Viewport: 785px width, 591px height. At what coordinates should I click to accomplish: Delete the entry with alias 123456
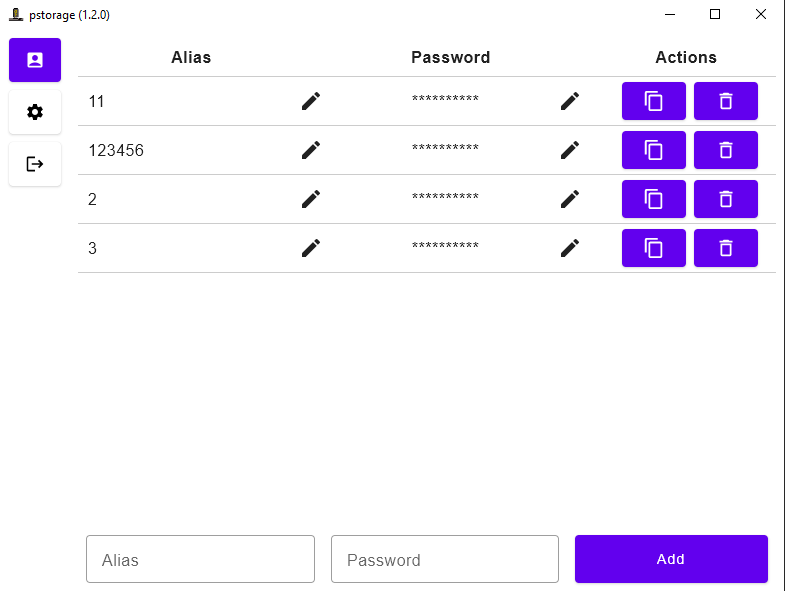click(x=726, y=150)
